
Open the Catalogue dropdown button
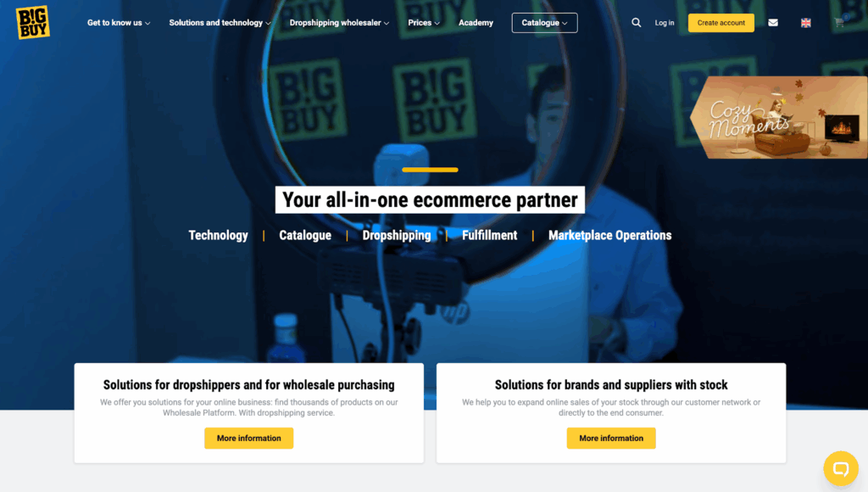544,23
